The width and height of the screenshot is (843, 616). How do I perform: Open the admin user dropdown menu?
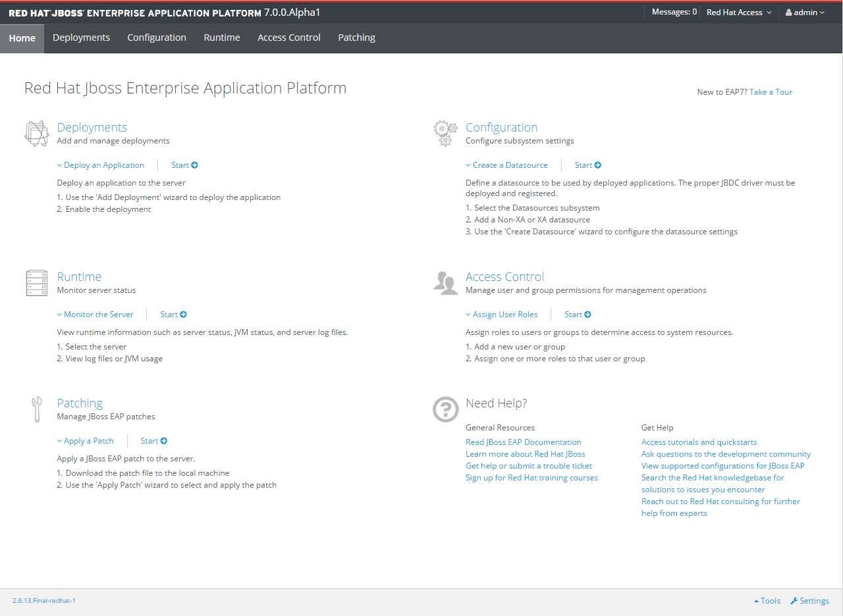coord(805,13)
